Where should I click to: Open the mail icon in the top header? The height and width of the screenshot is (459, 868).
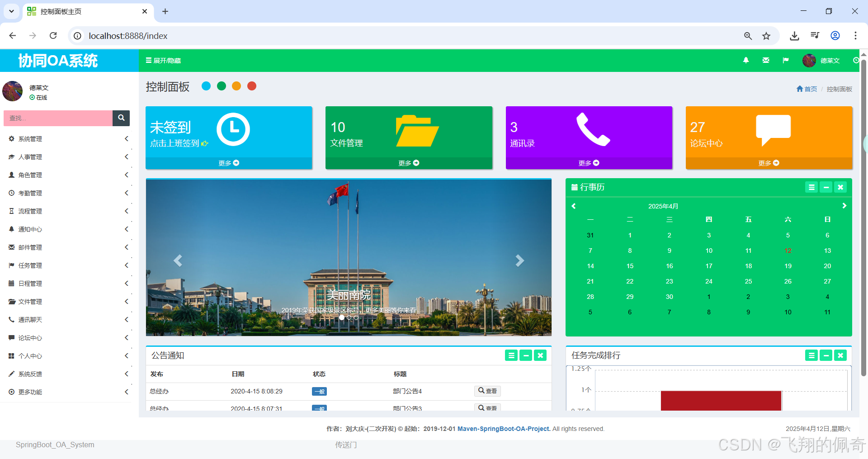click(x=765, y=60)
